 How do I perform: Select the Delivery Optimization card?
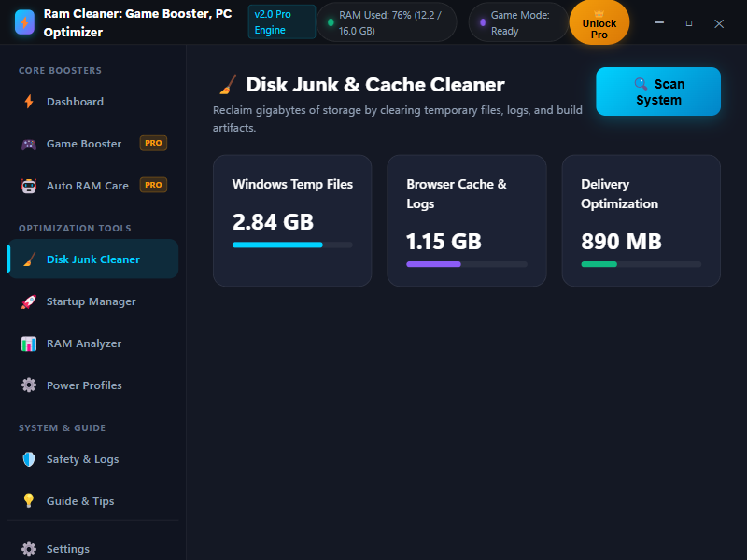coord(641,220)
